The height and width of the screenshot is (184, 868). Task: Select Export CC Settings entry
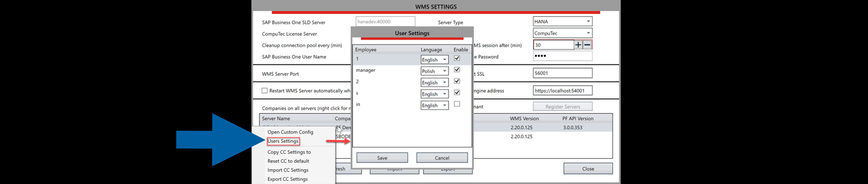[x=287, y=179]
